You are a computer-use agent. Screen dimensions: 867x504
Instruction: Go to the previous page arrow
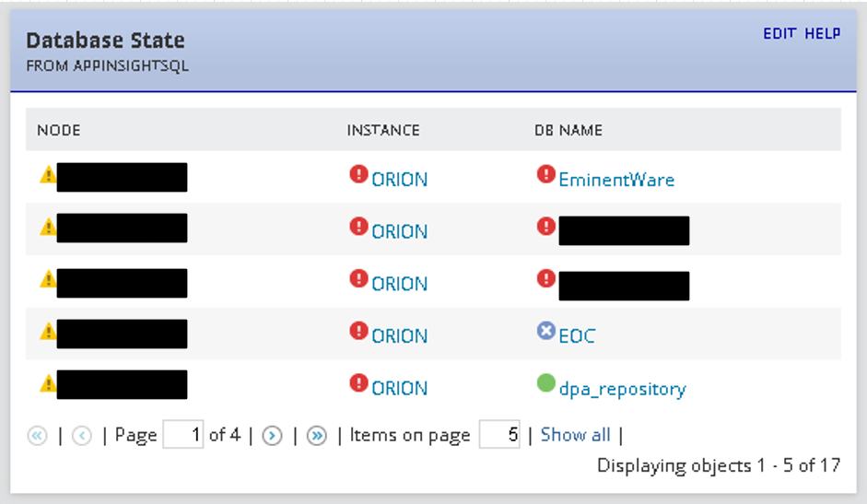coord(82,436)
